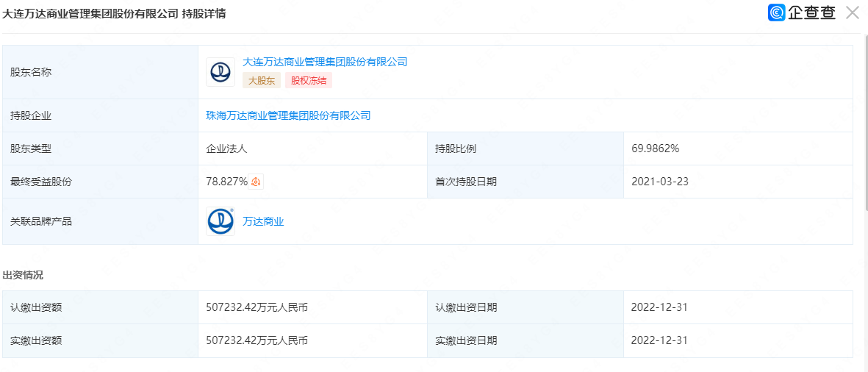The height and width of the screenshot is (372, 868).
Task: Click the 万达商业 brand logo thumbnail
Action: pyautogui.click(x=220, y=221)
